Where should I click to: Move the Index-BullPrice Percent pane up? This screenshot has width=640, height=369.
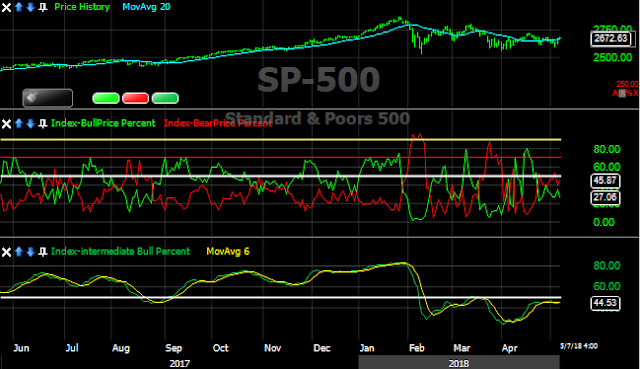point(19,123)
